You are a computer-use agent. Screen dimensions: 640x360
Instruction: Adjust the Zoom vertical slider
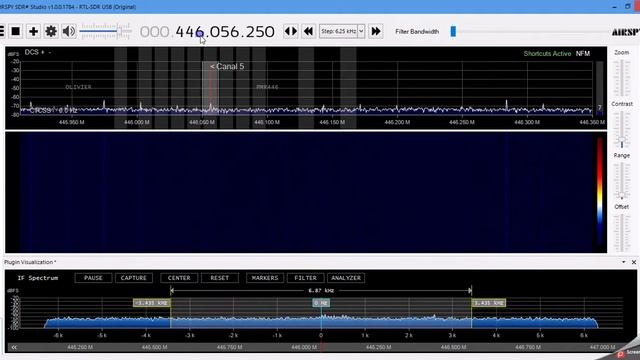pyautogui.click(x=622, y=78)
